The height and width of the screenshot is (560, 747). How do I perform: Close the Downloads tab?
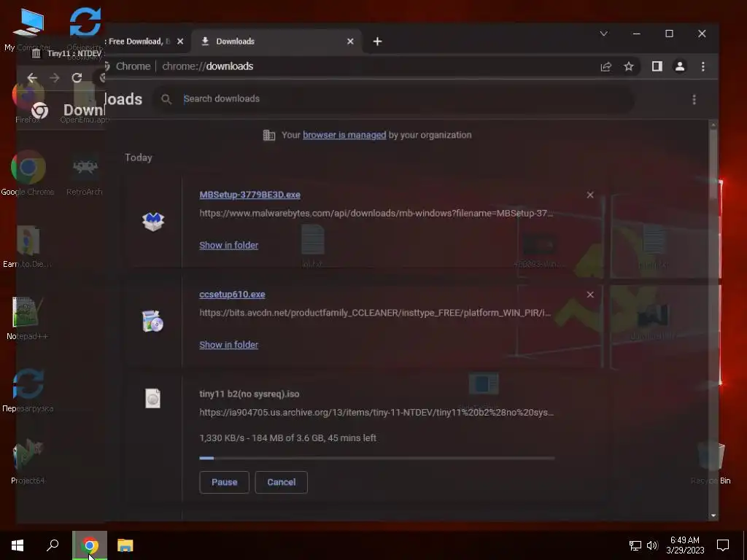(x=351, y=42)
